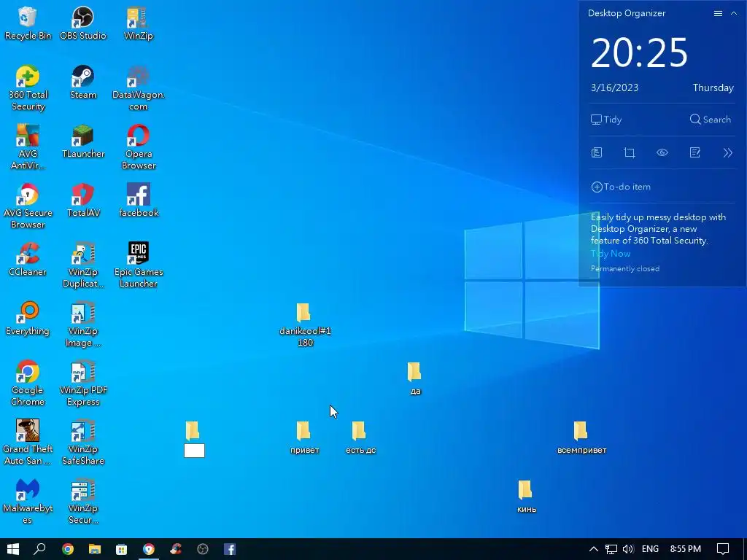Screen dimensions: 747x560
Task: Click Permanently closed link
Action: pos(625,268)
